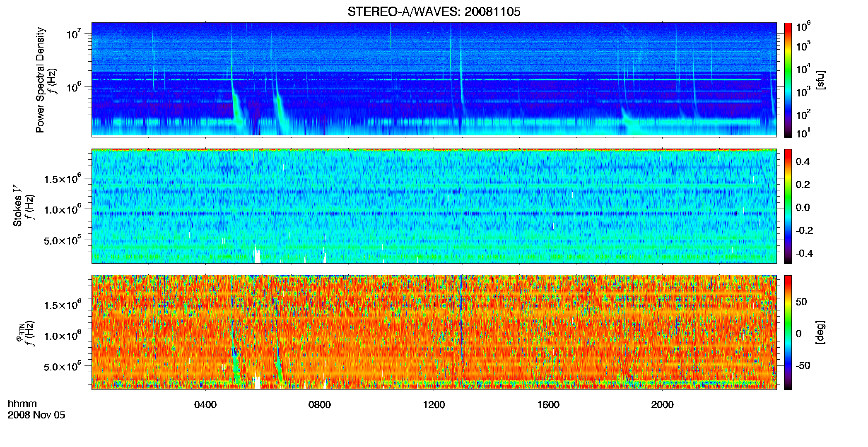Click the 0.2 label on the Stokes color bar

point(803,185)
